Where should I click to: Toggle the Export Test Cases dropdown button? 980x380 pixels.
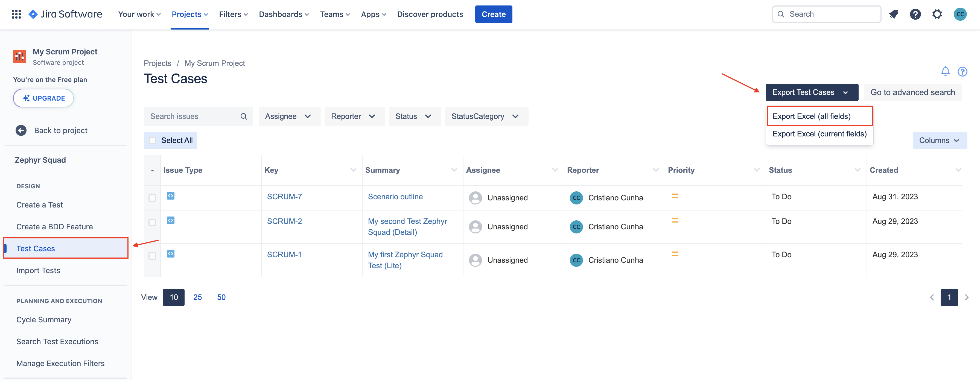(x=812, y=92)
